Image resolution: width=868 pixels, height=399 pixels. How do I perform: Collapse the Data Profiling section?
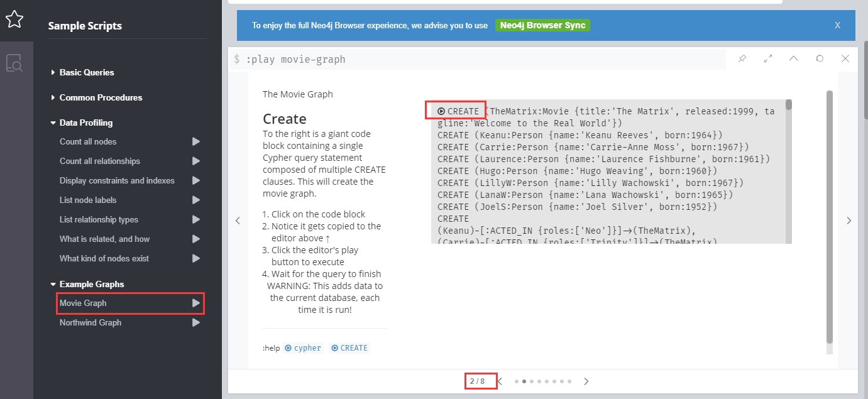85,123
